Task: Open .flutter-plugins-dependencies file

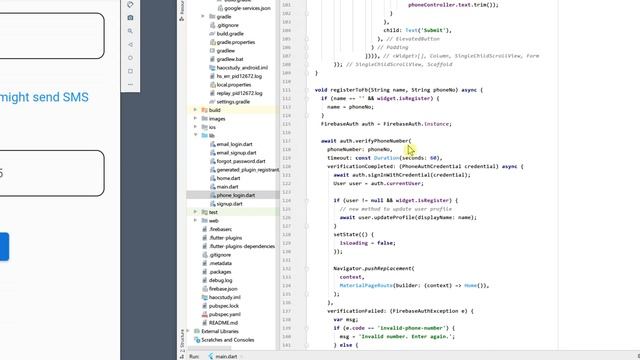Action: point(238,246)
